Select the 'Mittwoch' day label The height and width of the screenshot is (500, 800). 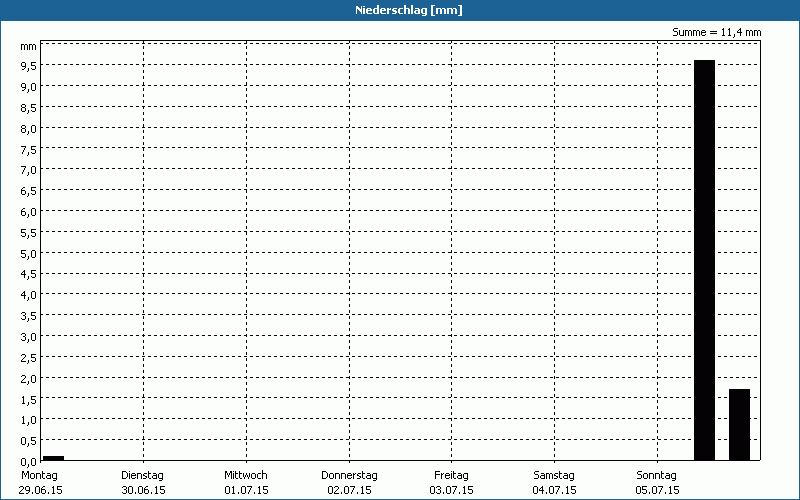pyautogui.click(x=245, y=475)
